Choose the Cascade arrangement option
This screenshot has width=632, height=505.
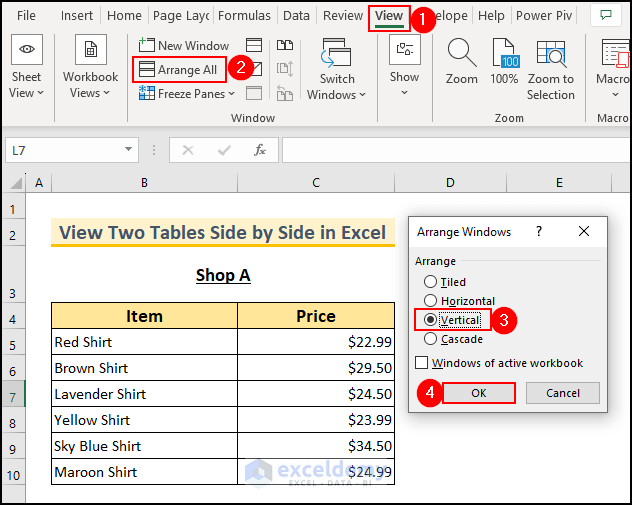(431, 339)
